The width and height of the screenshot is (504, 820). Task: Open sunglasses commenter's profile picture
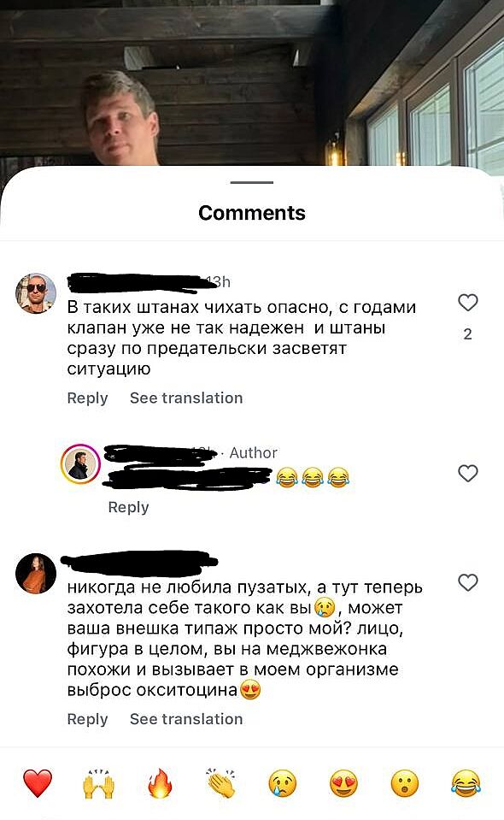tap(36, 293)
